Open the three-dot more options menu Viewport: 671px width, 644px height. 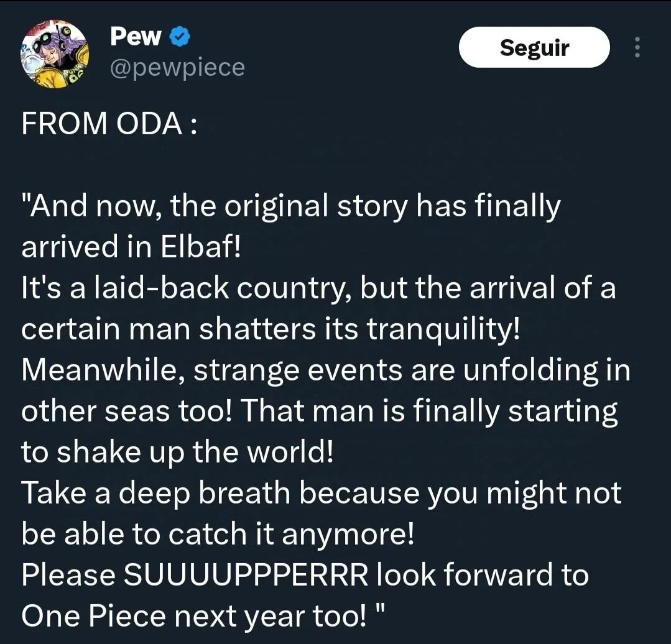(636, 47)
